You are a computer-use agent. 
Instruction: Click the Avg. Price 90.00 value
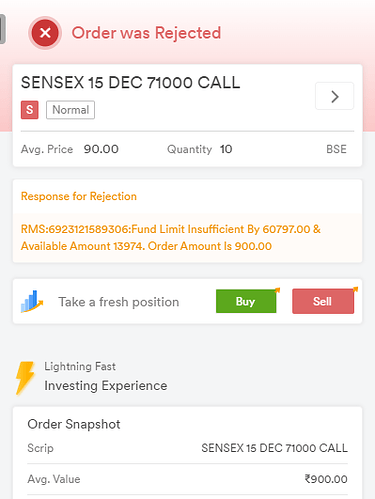[101, 149]
